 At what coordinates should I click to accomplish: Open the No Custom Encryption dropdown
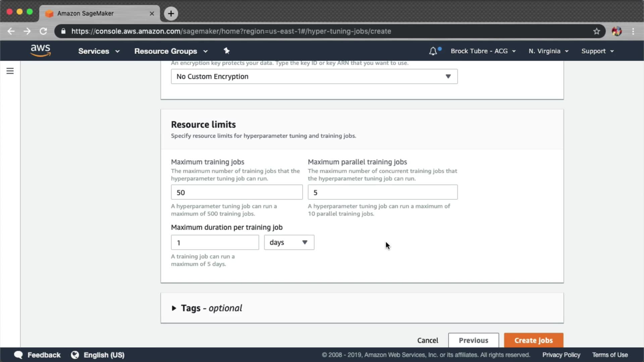coord(314,76)
